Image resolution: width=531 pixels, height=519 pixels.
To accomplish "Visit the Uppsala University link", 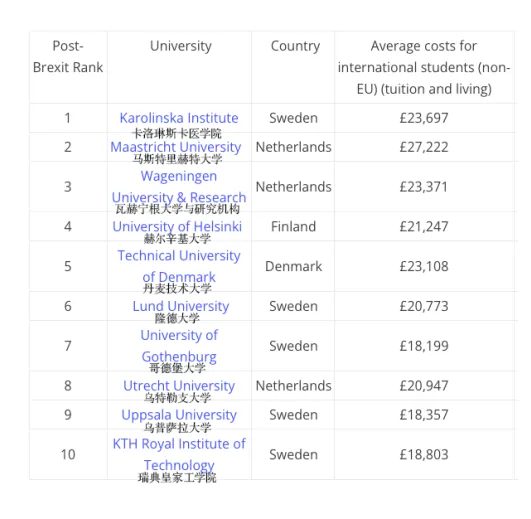I will pyautogui.click(x=179, y=415).
